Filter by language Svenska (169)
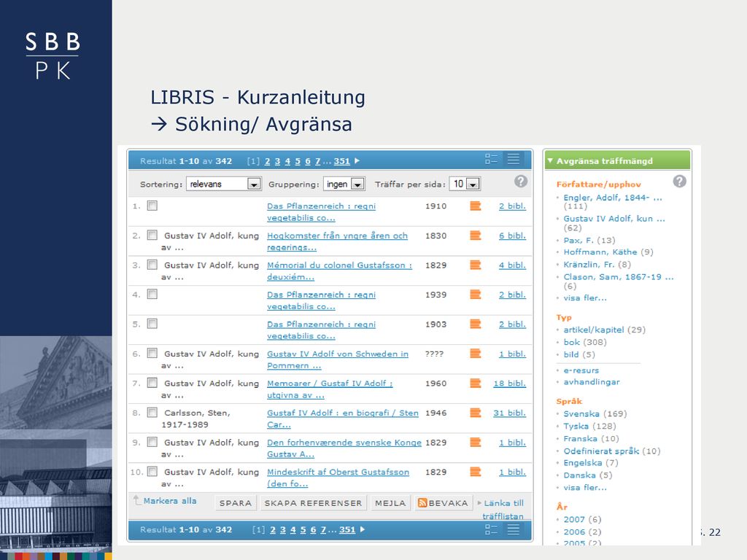Viewport: 747px width, 560px height. tap(595, 414)
